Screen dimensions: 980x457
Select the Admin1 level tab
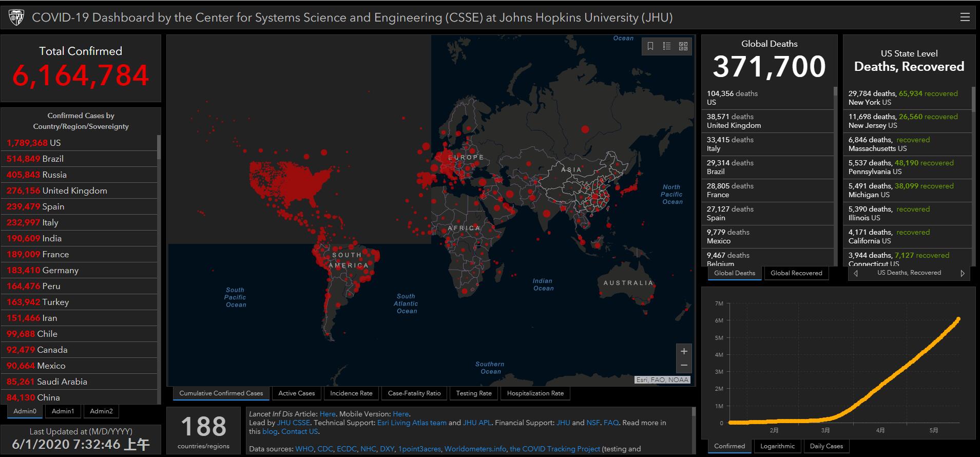[63, 411]
